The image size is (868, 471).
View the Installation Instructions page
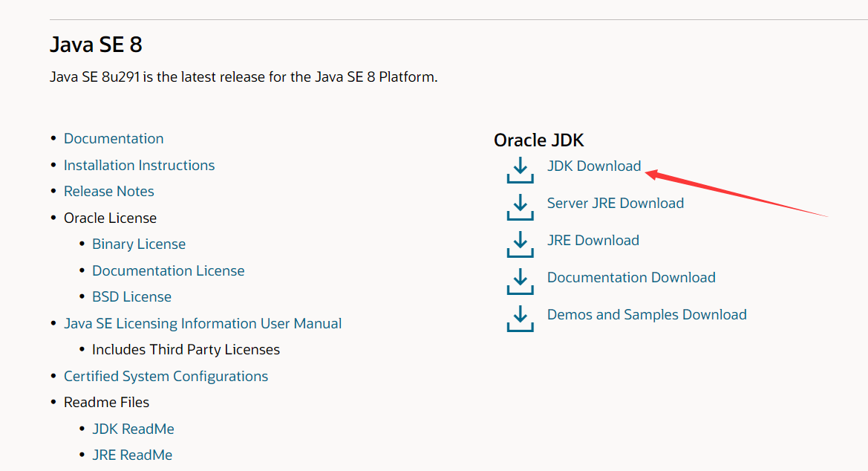[x=139, y=166]
